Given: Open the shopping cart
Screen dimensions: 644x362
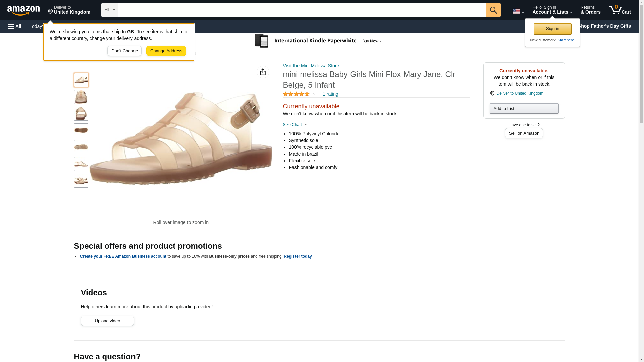Looking at the screenshot, I should pyautogui.click(x=620, y=10).
